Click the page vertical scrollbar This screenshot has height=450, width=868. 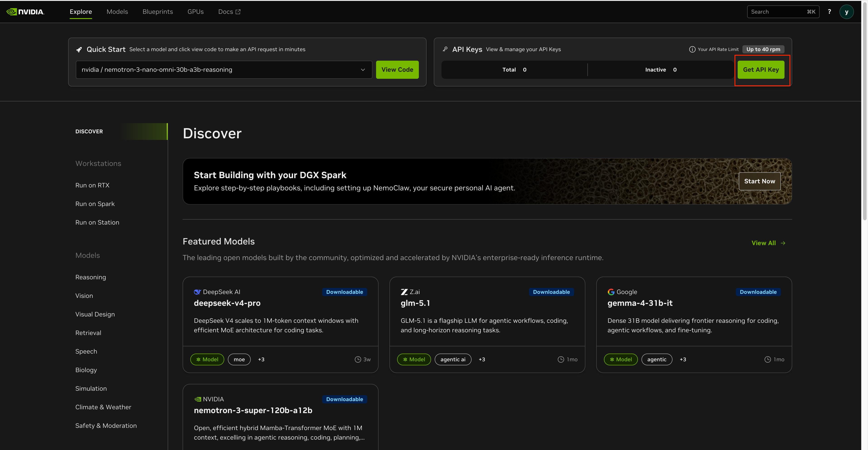tap(864, 111)
